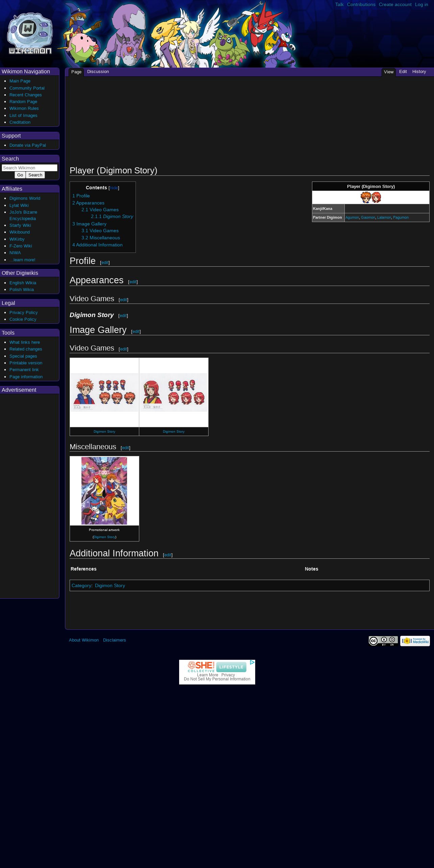Jump to '4 Additional Information' in contents
The height and width of the screenshot is (868, 434).
pos(97,245)
